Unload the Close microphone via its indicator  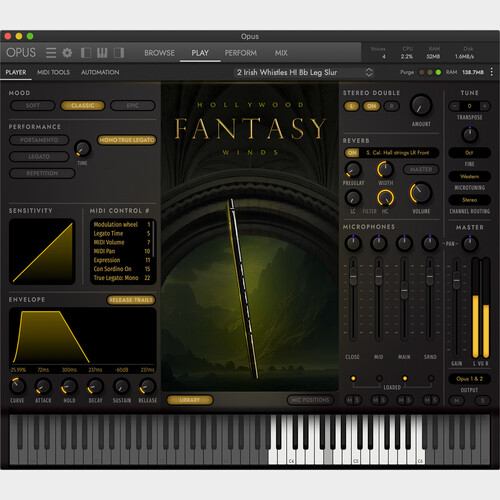point(353,378)
